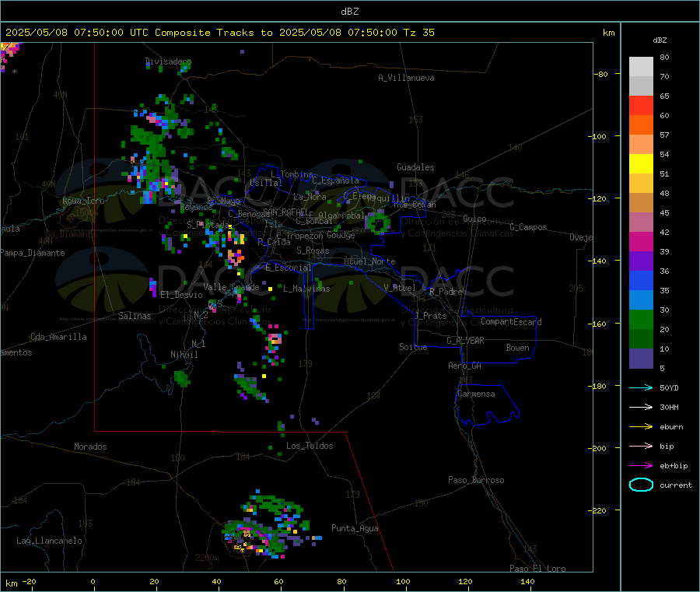Click the El_Desvio map label
Image resolution: width=700 pixels, height=592 pixels.
(x=182, y=295)
